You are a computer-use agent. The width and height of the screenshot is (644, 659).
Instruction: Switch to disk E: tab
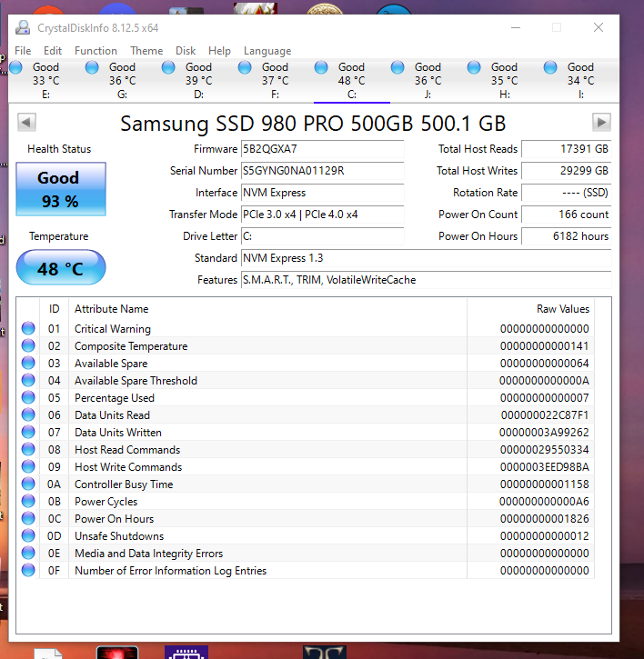pos(46,81)
